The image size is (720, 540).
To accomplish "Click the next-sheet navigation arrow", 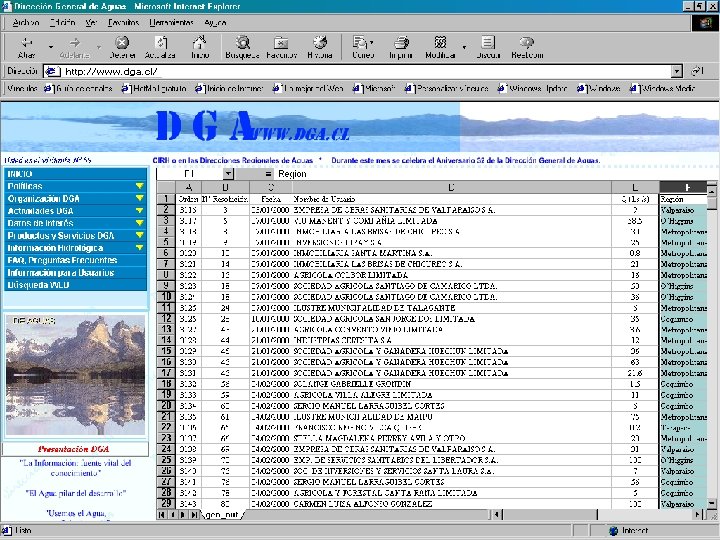I will click(184, 515).
